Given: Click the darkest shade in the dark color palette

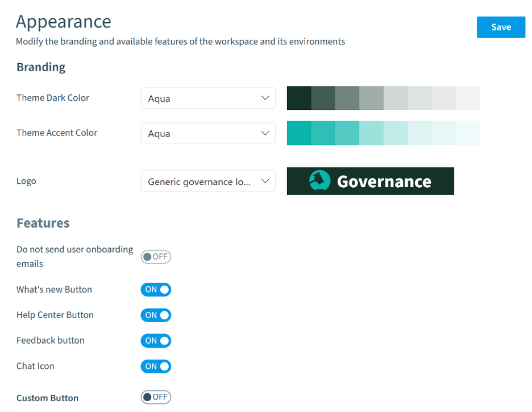Looking at the screenshot, I should pos(300,98).
